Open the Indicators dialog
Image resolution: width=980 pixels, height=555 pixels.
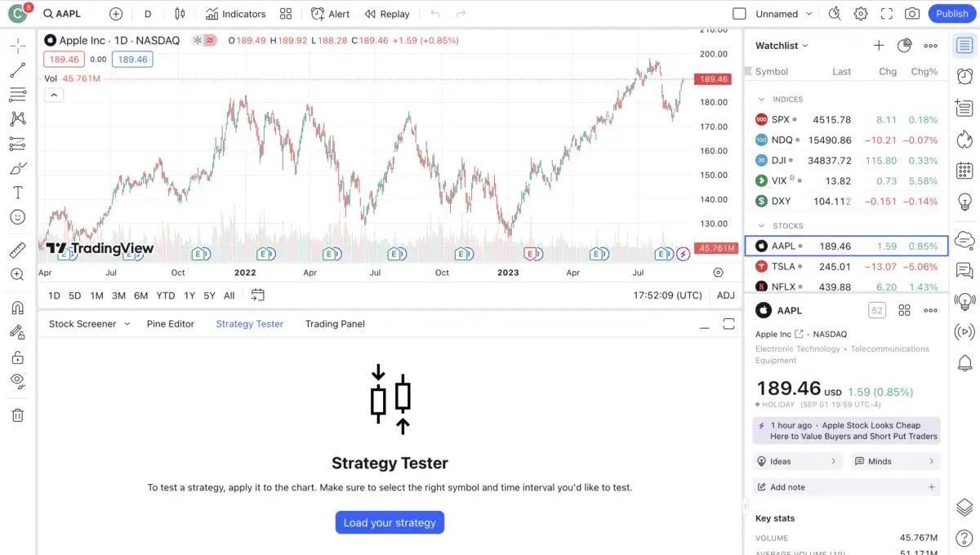(x=235, y=14)
